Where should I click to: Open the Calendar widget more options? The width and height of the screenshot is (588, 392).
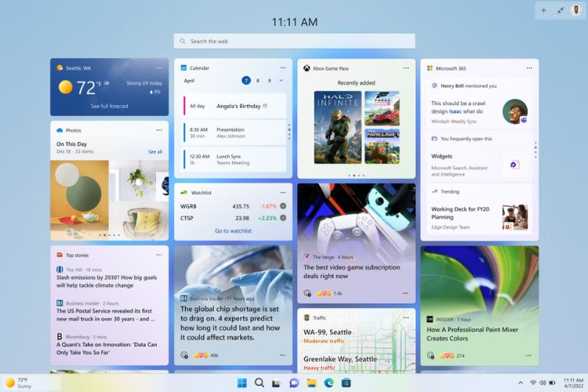click(x=283, y=68)
